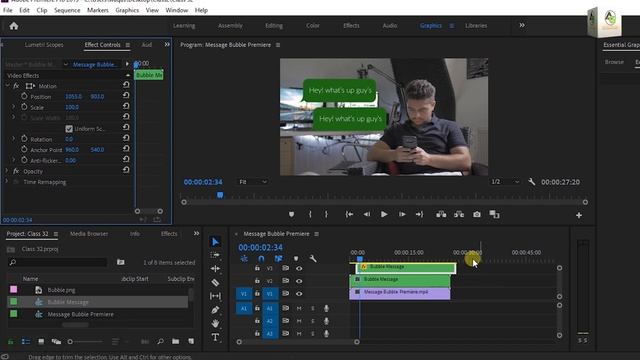Screen dimensions: 640x360
Task: Open the Markers menu
Action: [98, 10]
